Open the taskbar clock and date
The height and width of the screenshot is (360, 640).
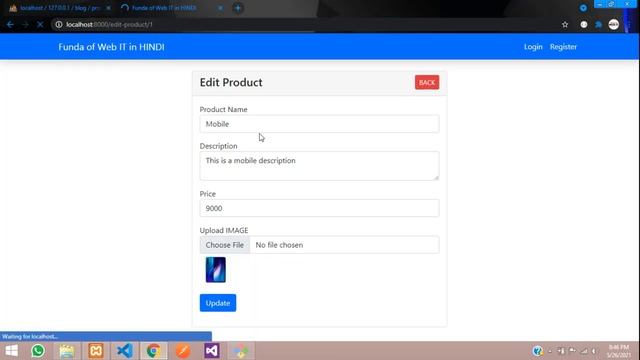pyautogui.click(x=619, y=351)
